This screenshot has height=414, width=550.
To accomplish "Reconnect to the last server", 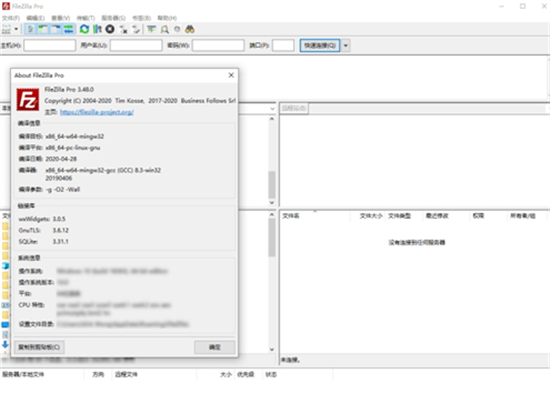I will tap(136, 29).
